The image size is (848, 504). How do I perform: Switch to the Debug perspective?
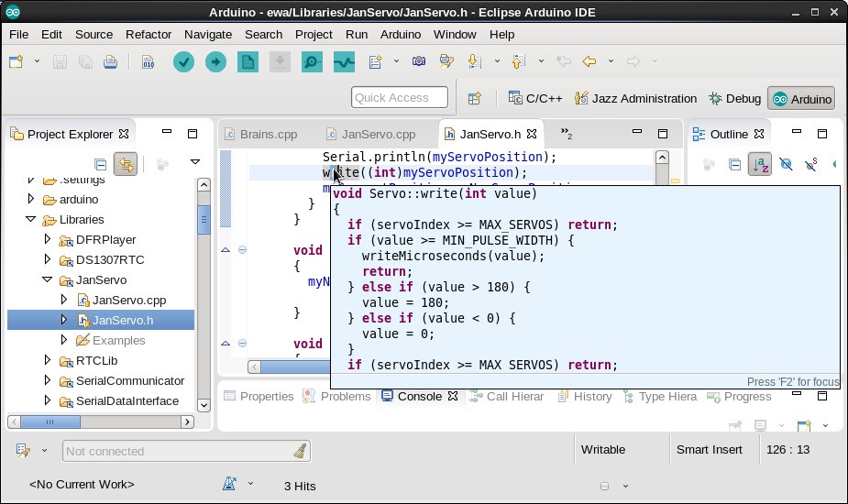pyautogui.click(x=734, y=98)
